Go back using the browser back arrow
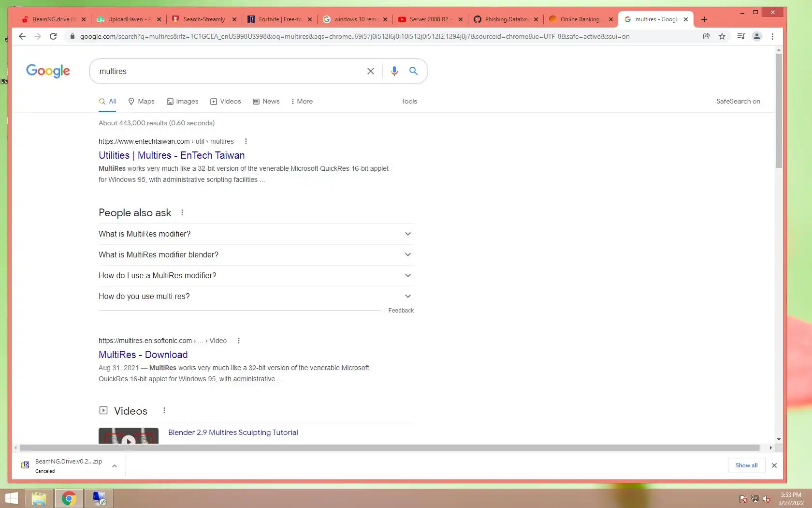Image resolution: width=812 pixels, height=508 pixels. [x=22, y=36]
